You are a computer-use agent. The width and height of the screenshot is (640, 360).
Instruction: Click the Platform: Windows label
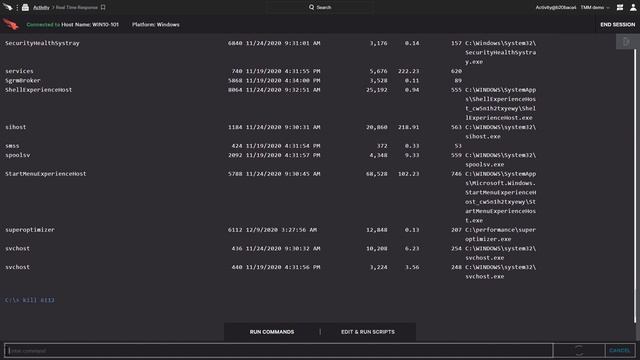pos(156,24)
